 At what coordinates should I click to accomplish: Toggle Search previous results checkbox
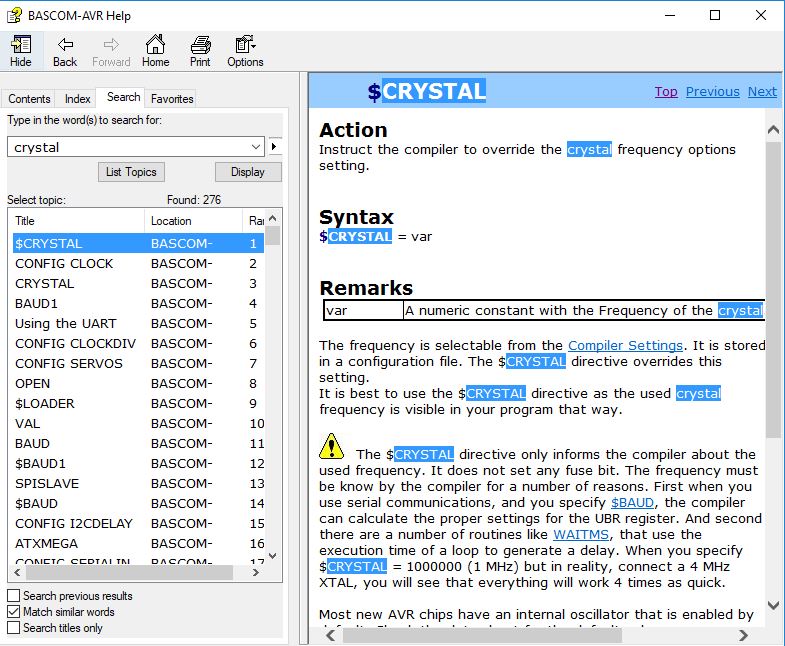(x=14, y=595)
